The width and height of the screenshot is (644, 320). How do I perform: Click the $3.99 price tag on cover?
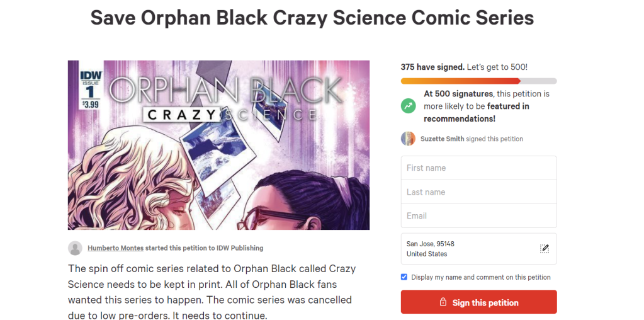(x=90, y=104)
